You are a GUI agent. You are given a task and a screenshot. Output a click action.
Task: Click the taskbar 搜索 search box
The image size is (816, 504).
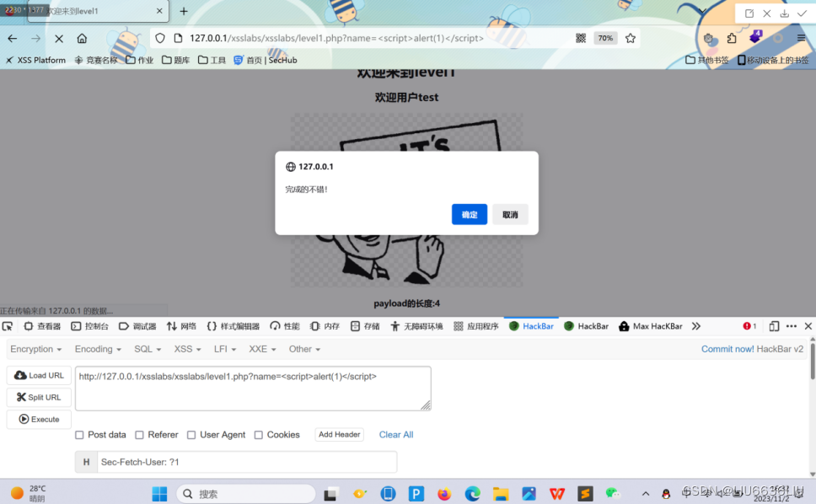click(245, 494)
